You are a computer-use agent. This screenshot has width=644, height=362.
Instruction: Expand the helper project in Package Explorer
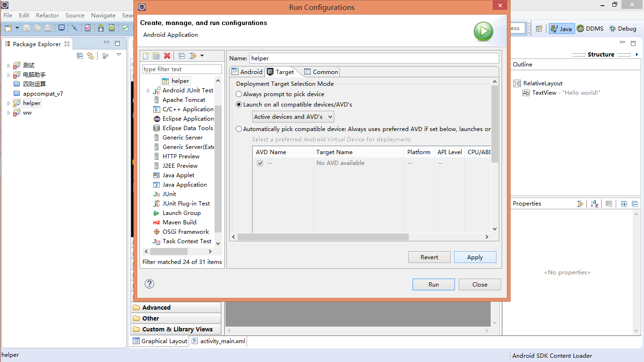click(8, 103)
